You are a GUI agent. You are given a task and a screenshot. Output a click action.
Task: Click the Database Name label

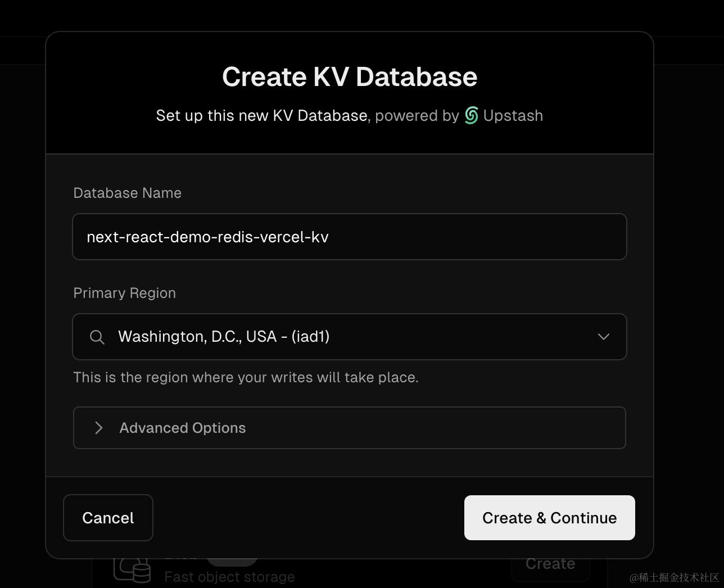[x=128, y=193]
